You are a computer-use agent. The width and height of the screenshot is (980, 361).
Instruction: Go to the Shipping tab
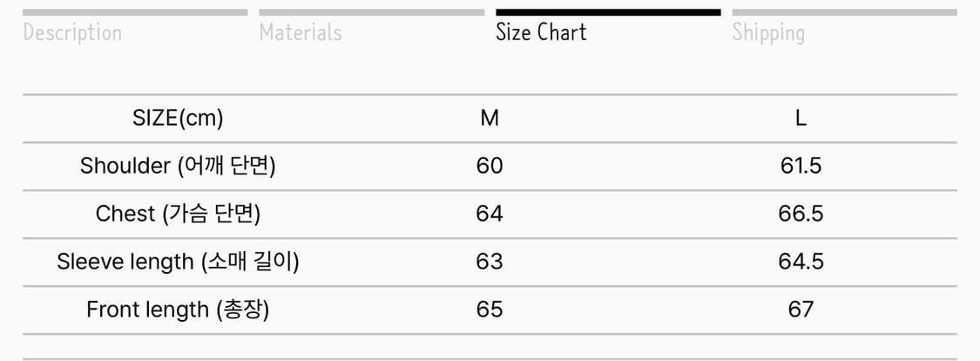tap(768, 33)
